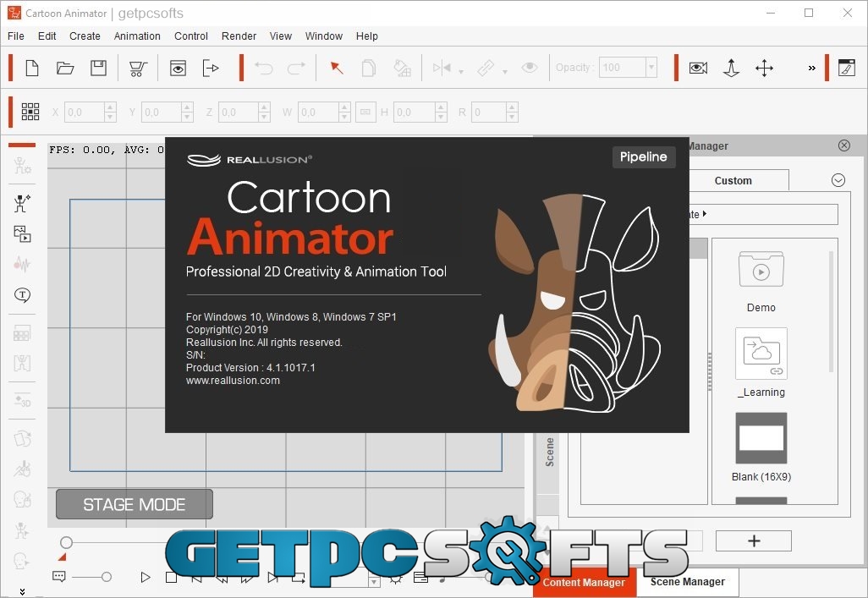Viewport: 868px width, 598px height.
Task: Open the Link dropdown arrow
Action: [505, 71]
